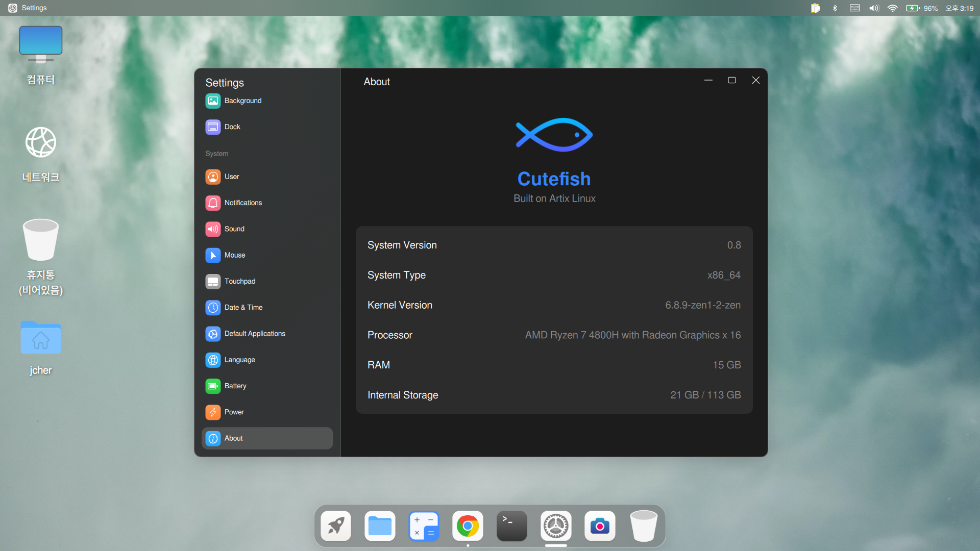This screenshot has height=551, width=980.
Task: Click the AMD Ryzen 7 4800H processor value
Action: [633, 335]
